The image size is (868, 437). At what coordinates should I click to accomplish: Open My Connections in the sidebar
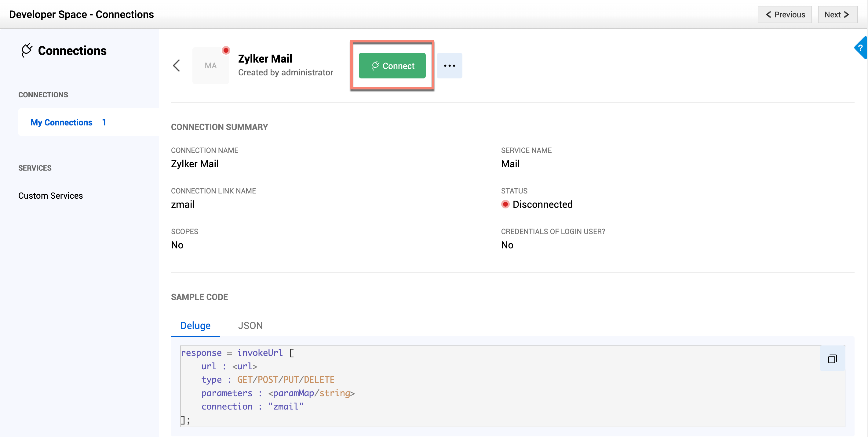pyautogui.click(x=61, y=122)
